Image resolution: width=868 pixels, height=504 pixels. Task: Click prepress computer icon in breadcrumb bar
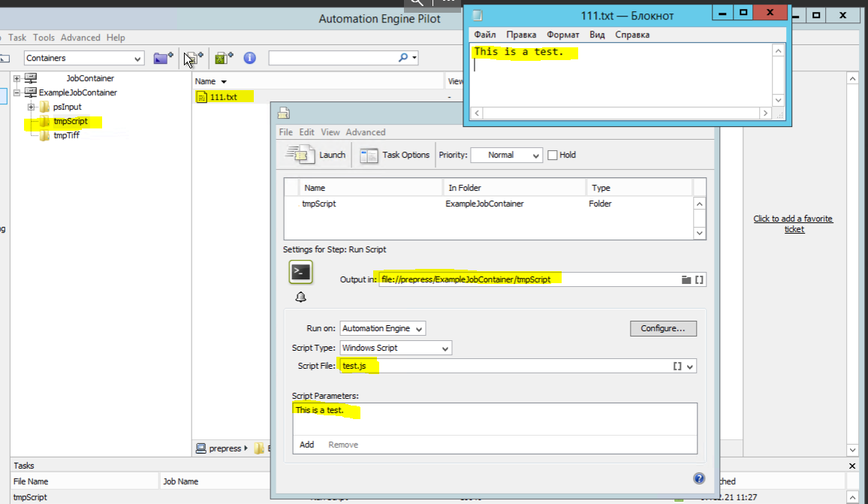pyautogui.click(x=201, y=448)
